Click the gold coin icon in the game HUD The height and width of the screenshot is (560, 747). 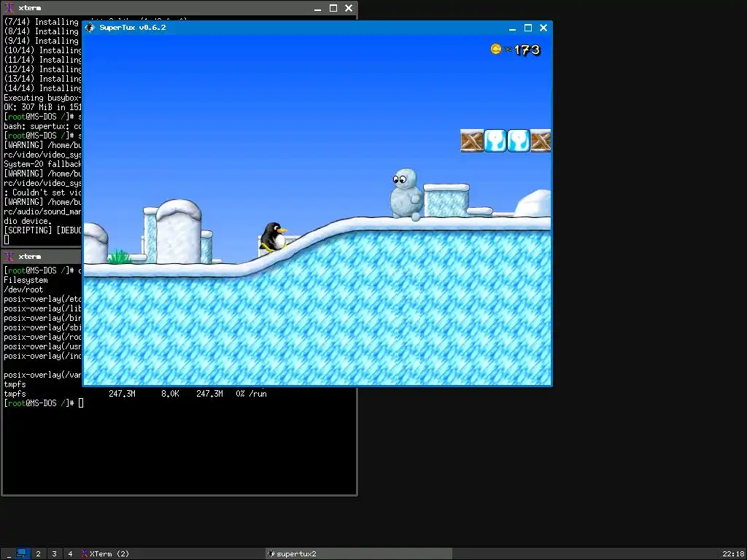(496, 49)
